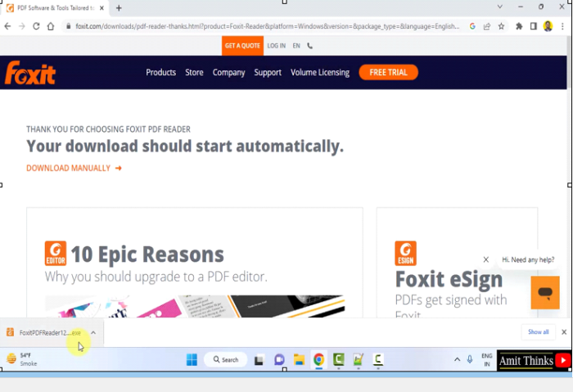Click the Foxit Editor orange icon
This screenshot has width=573, height=392.
pyautogui.click(x=56, y=253)
